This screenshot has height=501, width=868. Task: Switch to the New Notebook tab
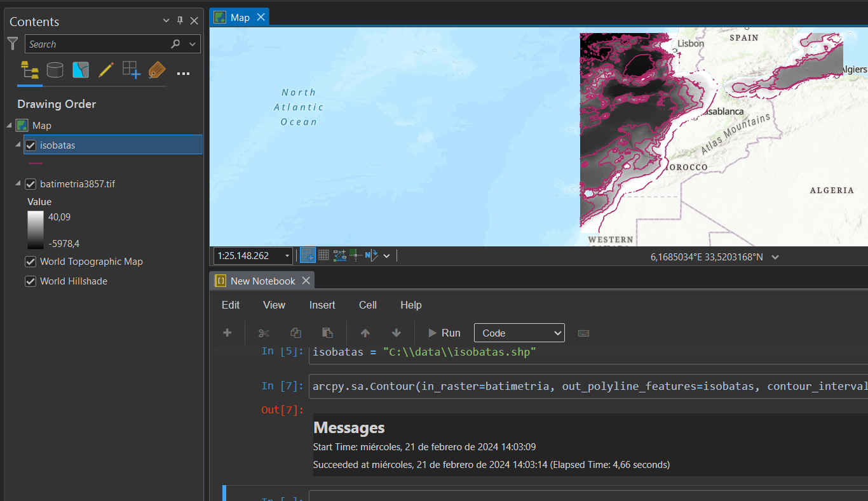tap(262, 281)
